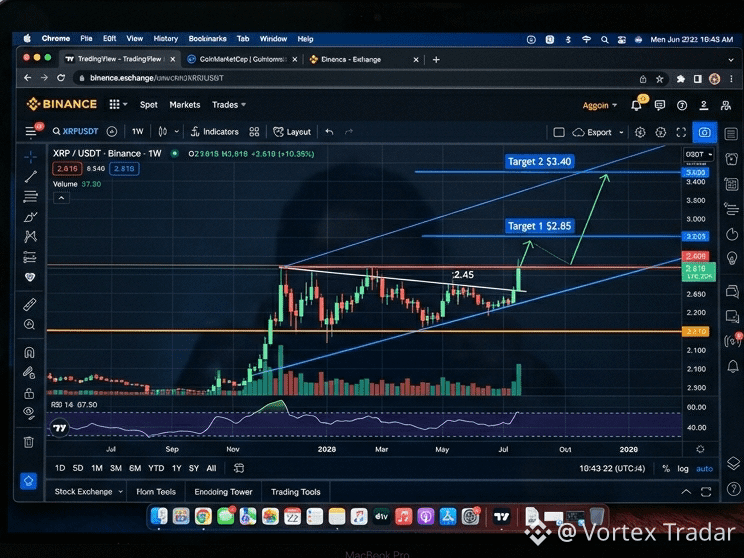The image size is (744, 558).
Task: Click the Export cloud button
Action: [x=592, y=132]
